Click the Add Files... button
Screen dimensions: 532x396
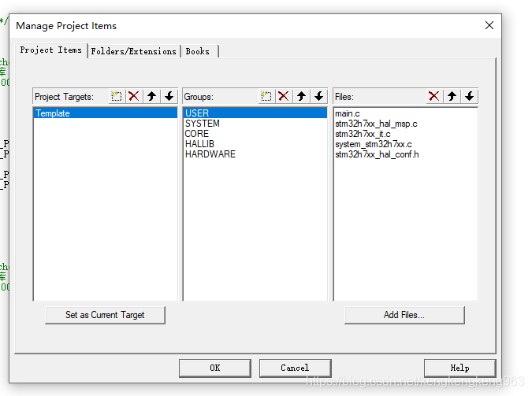(x=404, y=315)
